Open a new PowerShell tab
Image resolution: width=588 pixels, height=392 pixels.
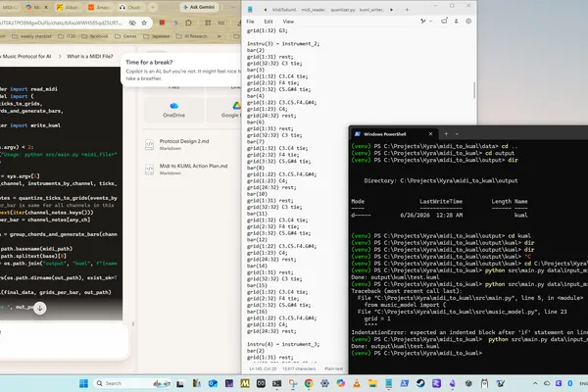446,134
